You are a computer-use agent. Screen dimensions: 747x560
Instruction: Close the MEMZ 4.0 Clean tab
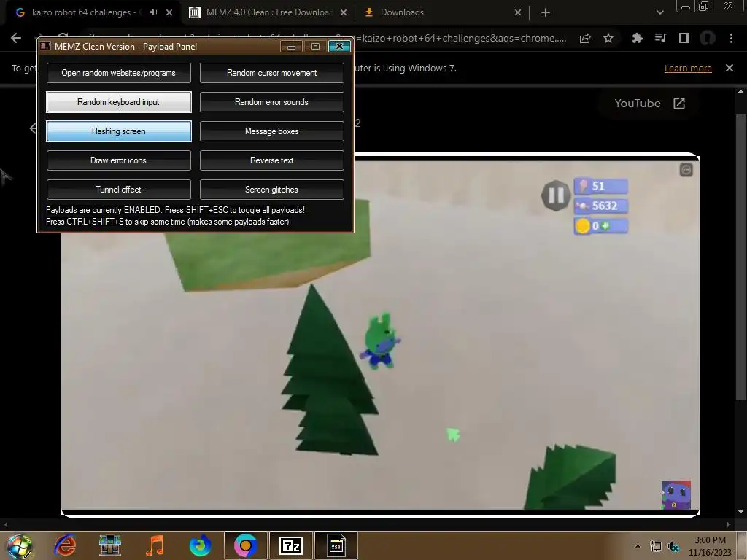(x=344, y=12)
